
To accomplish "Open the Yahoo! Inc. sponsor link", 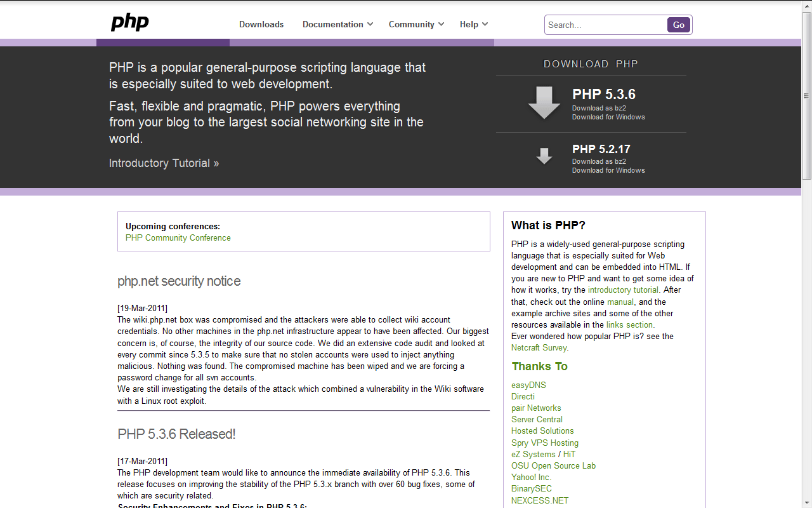I will click(531, 477).
